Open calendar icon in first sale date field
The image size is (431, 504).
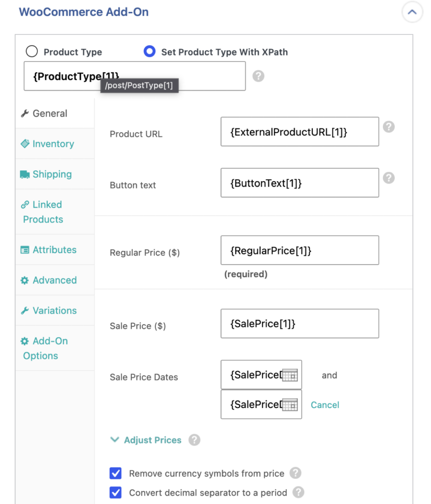pos(290,375)
